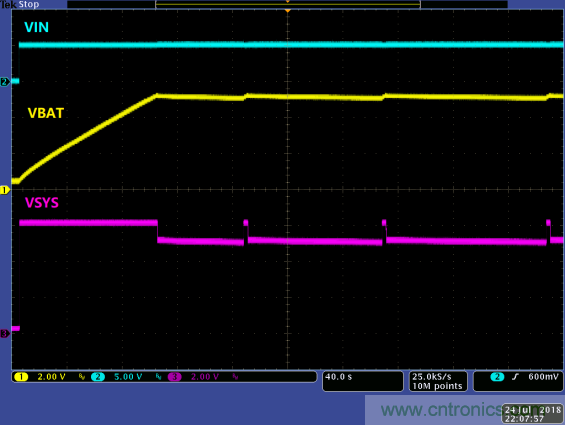Click the record overview bar at top
565x425 pixels.
(288, 4)
